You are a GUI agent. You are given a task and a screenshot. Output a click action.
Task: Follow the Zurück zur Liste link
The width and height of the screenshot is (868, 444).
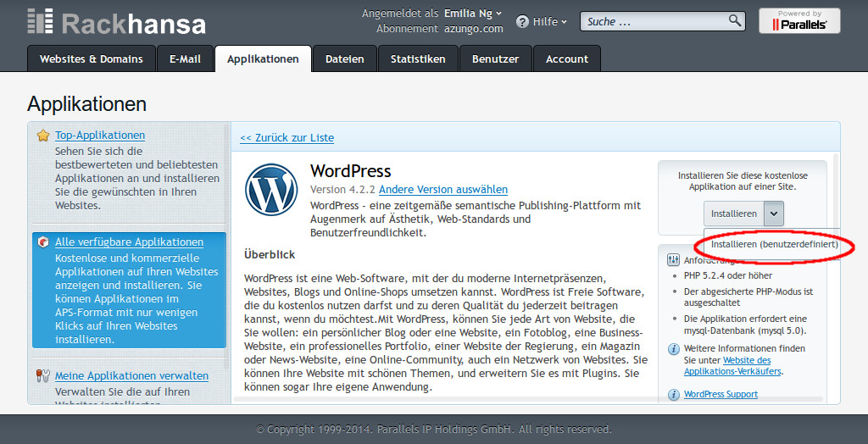tap(287, 138)
